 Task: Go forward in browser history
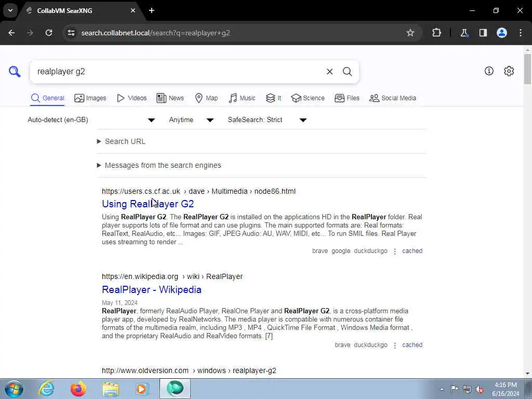click(x=30, y=33)
